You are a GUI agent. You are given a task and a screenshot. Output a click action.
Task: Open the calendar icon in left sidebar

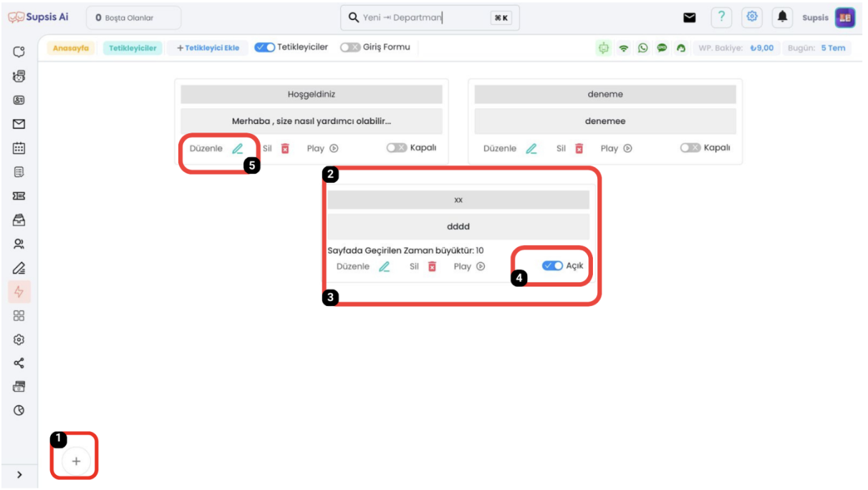pos(19,148)
